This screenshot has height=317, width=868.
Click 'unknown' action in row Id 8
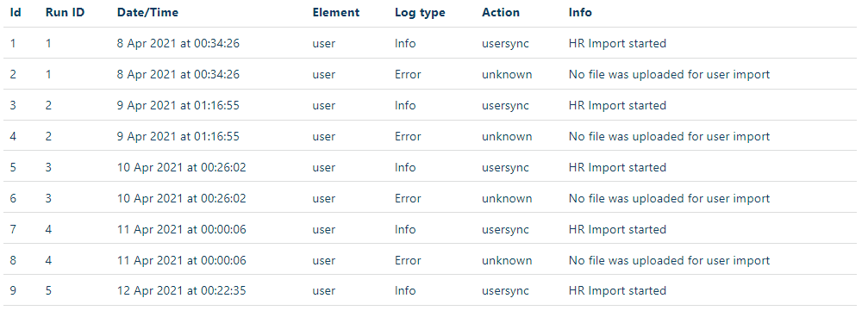[x=507, y=260]
